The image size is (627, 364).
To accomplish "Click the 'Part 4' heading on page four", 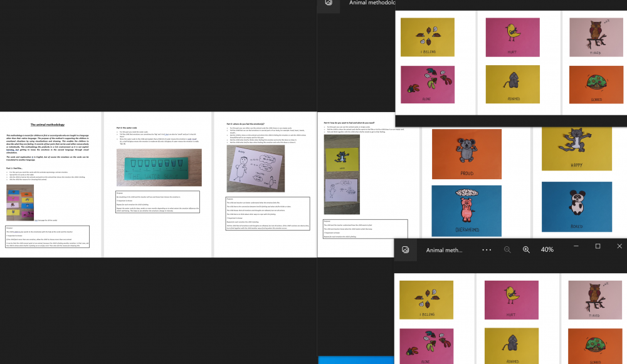I will 349,123.
